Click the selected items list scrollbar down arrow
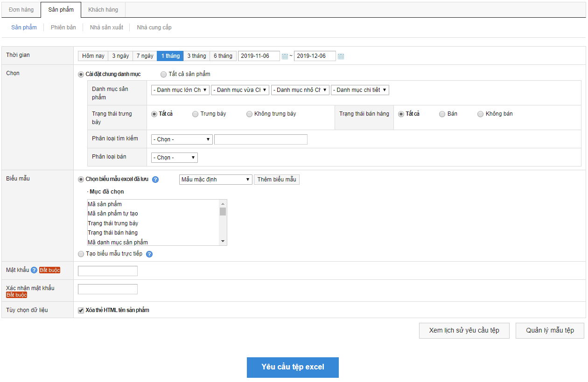The height and width of the screenshot is (382, 588). coord(223,241)
